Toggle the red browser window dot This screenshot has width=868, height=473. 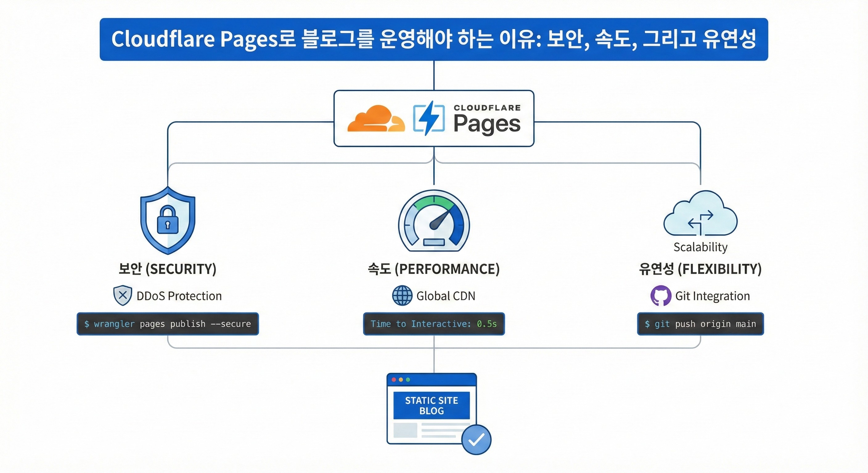point(394,380)
